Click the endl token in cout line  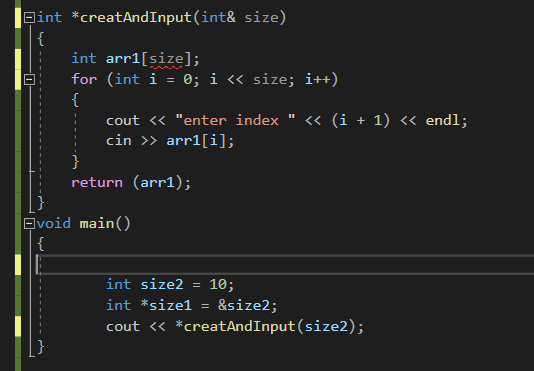[442, 121]
